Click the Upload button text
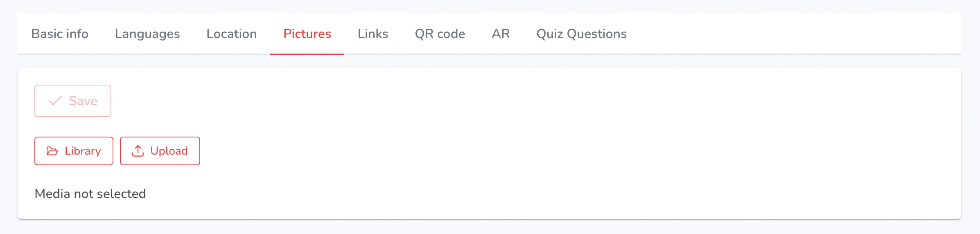 click(169, 151)
